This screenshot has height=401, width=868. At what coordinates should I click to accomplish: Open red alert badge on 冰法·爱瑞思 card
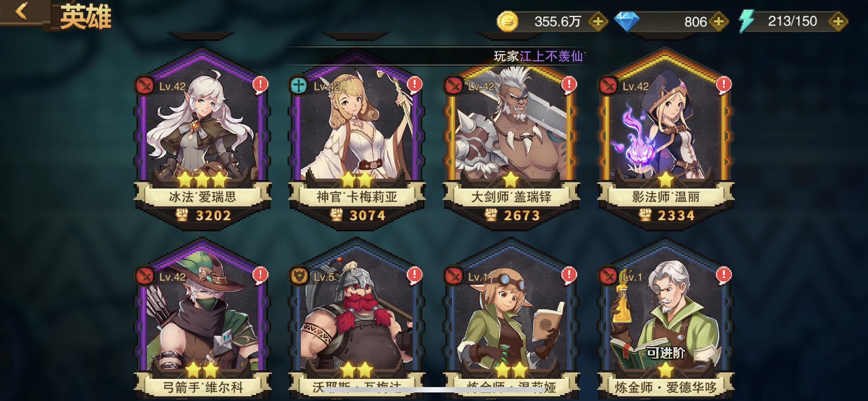pyautogui.click(x=260, y=85)
